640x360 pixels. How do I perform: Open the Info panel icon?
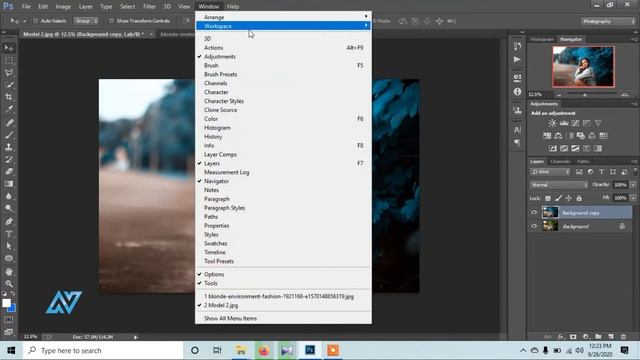coord(517,91)
